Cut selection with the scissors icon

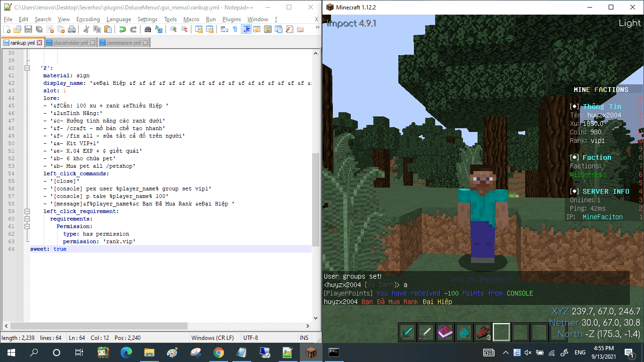pos(86,29)
